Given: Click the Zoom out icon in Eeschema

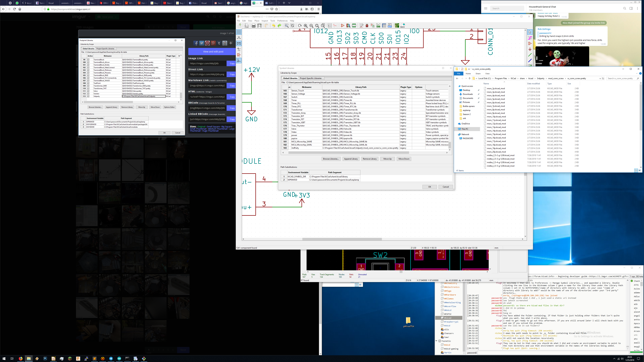Looking at the screenshot, I should pyautogui.click(x=311, y=25).
